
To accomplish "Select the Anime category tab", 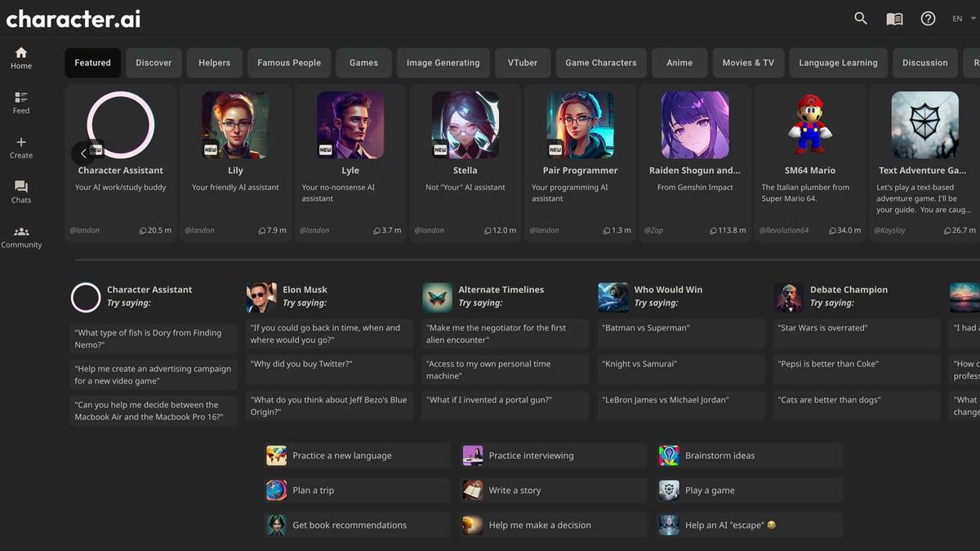I will pyautogui.click(x=679, y=62).
